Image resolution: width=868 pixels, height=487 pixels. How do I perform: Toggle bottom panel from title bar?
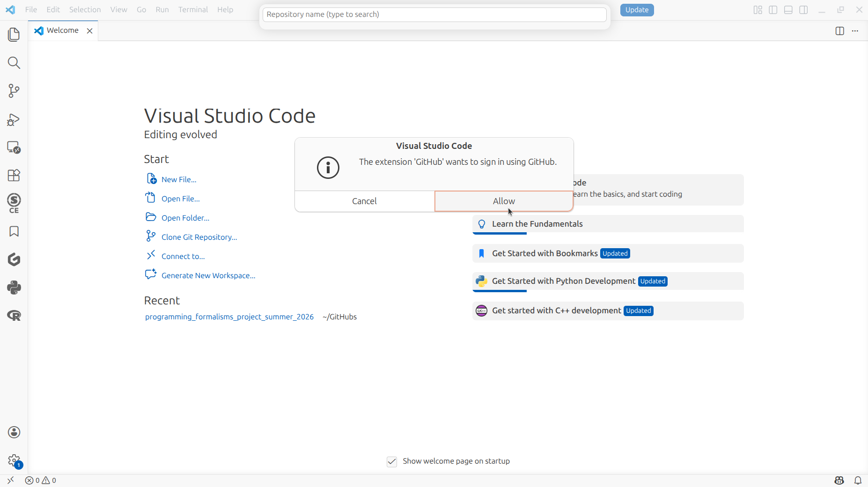(788, 10)
